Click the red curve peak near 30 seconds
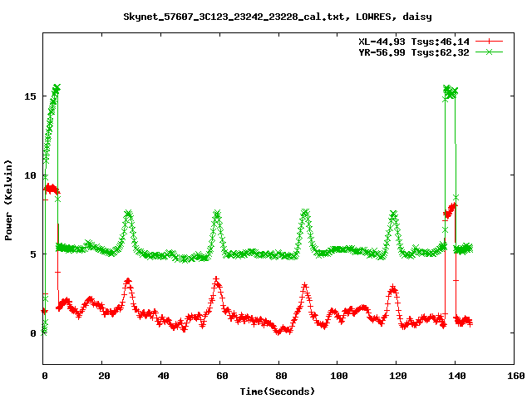 pyautogui.click(x=128, y=281)
